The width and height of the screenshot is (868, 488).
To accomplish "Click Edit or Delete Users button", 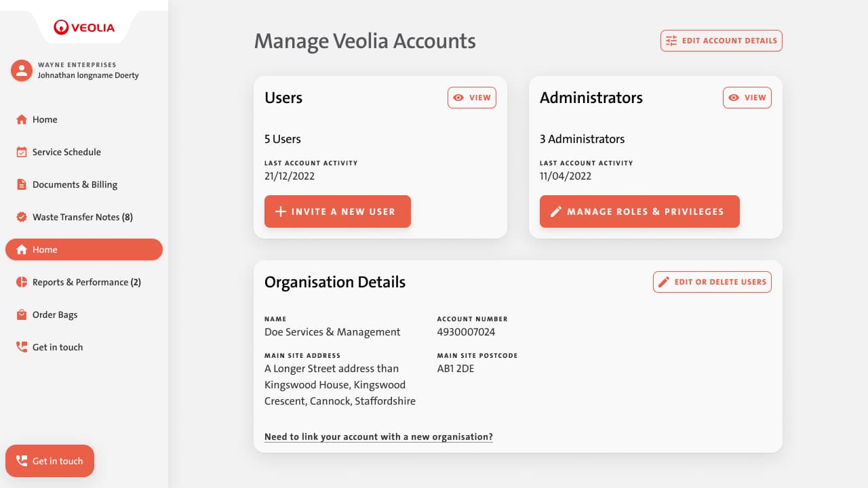I will (712, 282).
